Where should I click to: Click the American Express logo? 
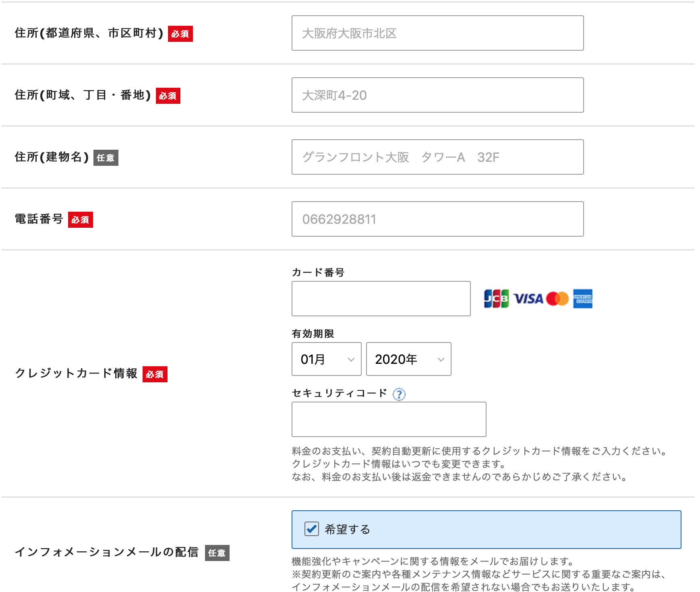(582, 299)
